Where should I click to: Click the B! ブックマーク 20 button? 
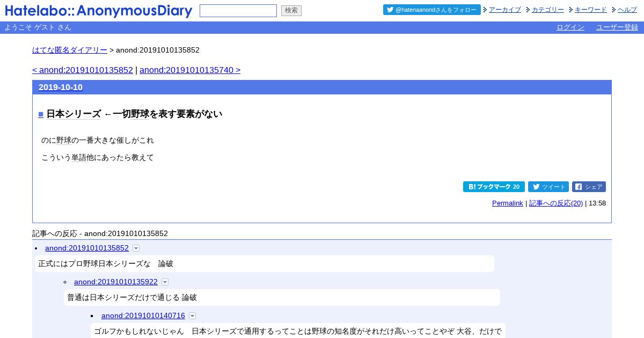point(494,187)
